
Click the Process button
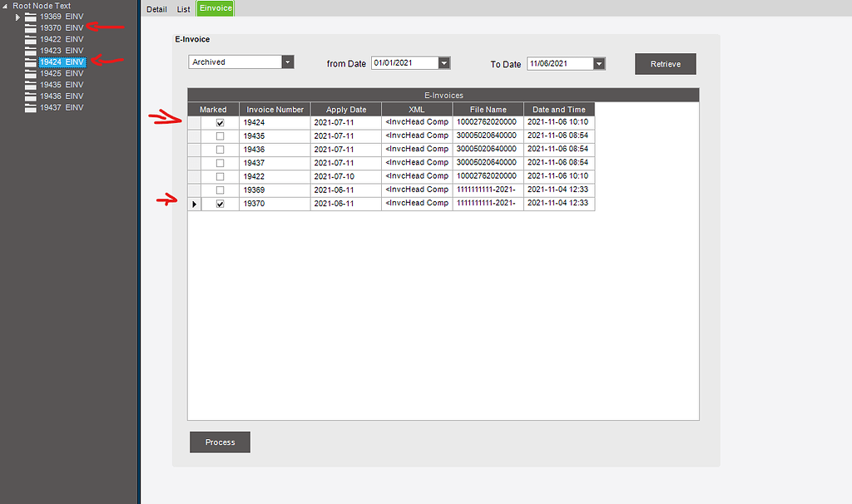[220, 442]
